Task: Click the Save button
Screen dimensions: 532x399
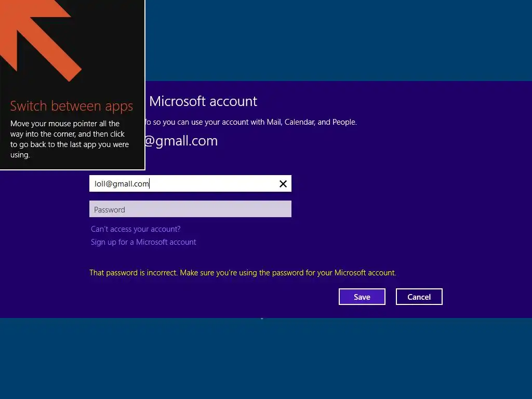Action: (362, 297)
